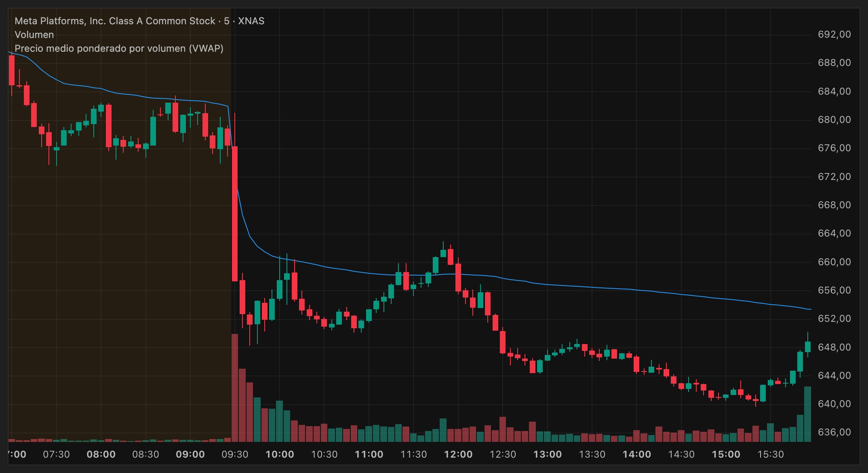This screenshot has width=868, height=473.
Task: Click the 08:30 time axis label
Action: click(x=146, y=454)
